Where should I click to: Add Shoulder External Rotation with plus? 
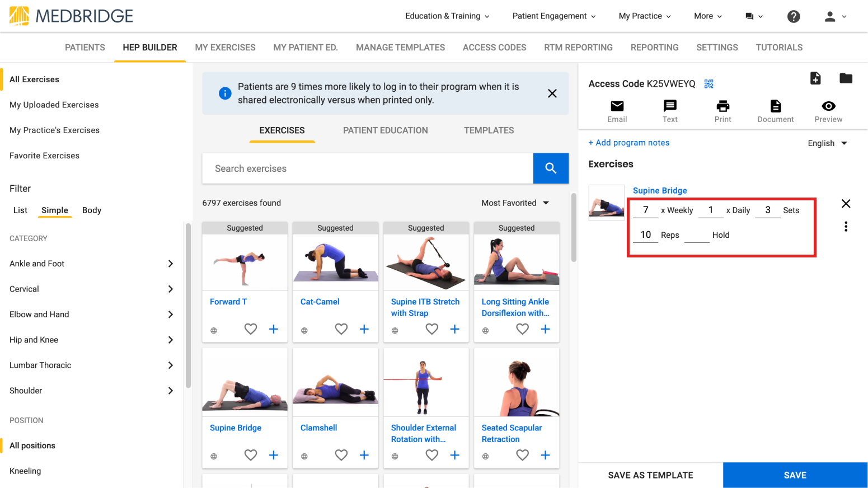455,455
